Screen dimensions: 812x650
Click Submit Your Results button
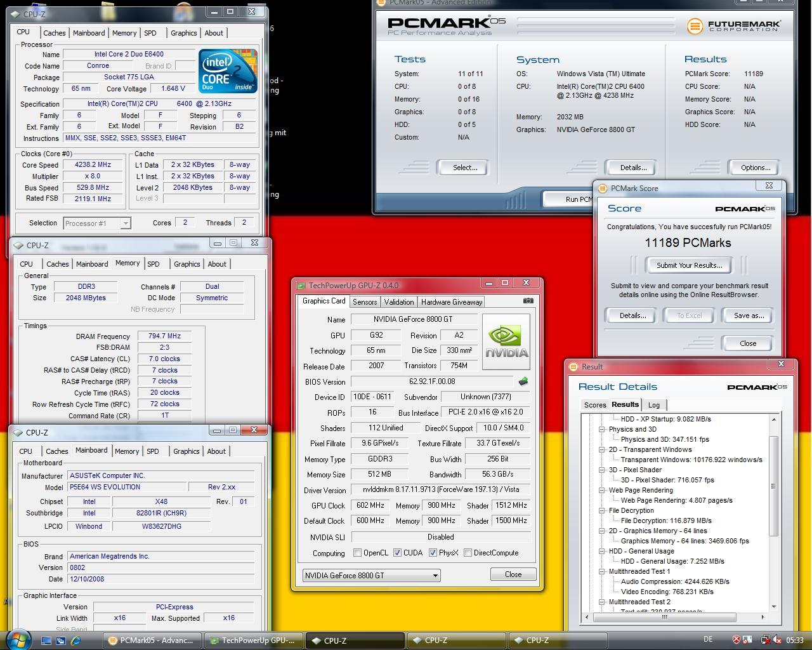(x=688, y=265)
